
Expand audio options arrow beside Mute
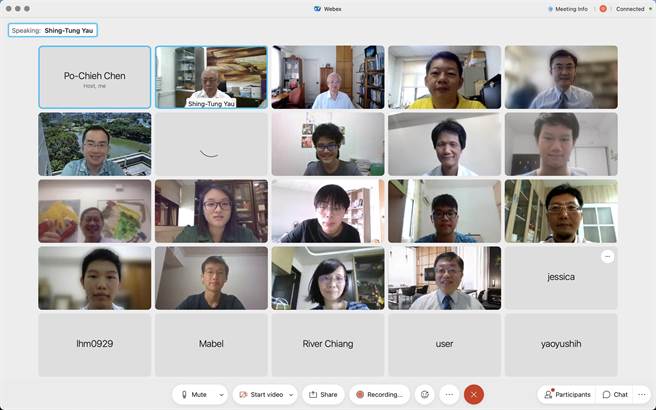tap(221, 394)
